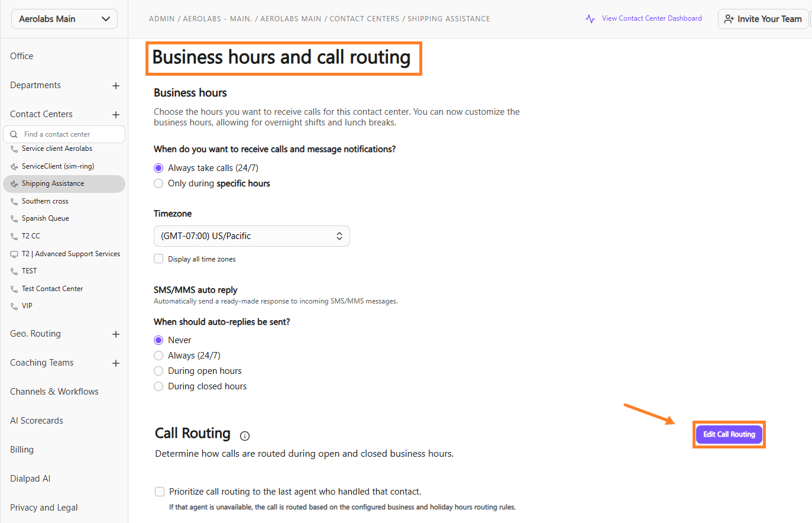Select Always take calls (24/7)
This screenshot has width=812, height=523.
[158, 168]
